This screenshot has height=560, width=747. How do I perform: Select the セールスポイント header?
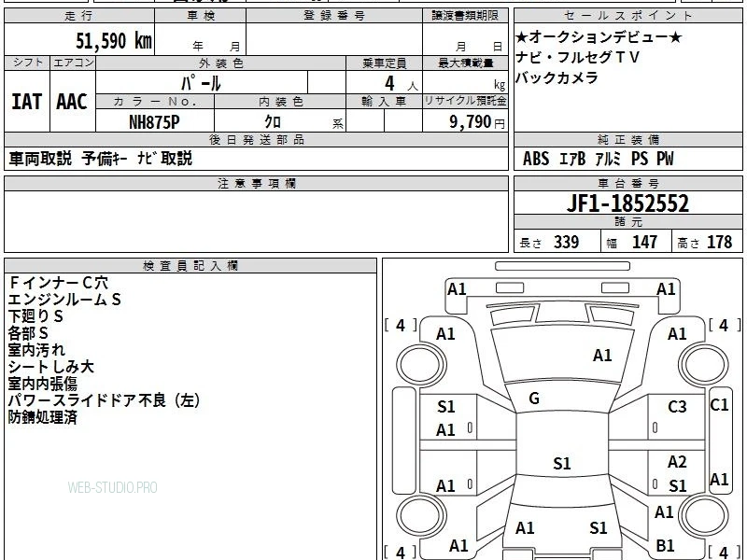click(x=627, y=16)
